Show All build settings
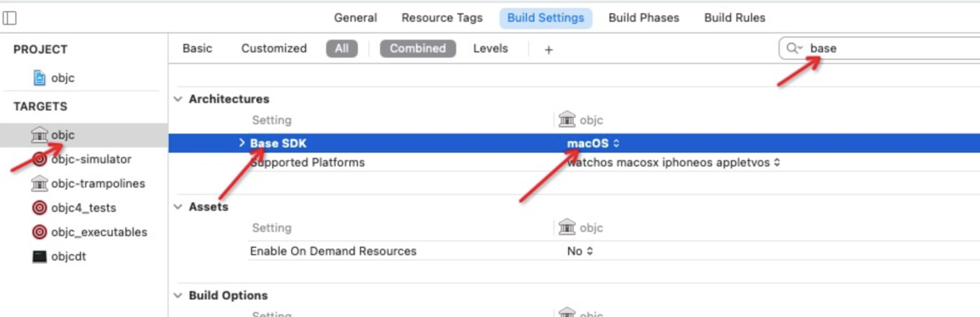The width and height of the screenshot is (980, 317). [x=341, y=48]
